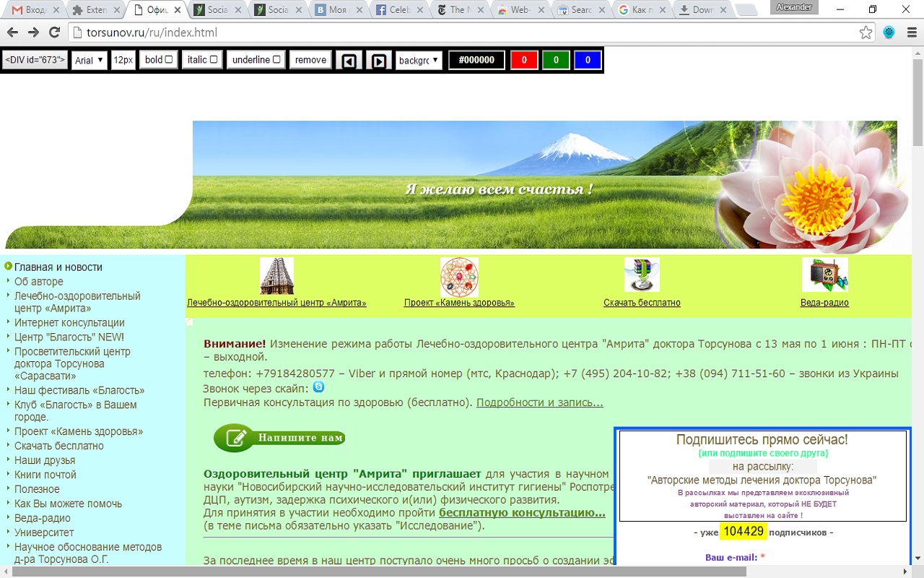
Task: Switch to the VK tab
Action: click(338, 10)
